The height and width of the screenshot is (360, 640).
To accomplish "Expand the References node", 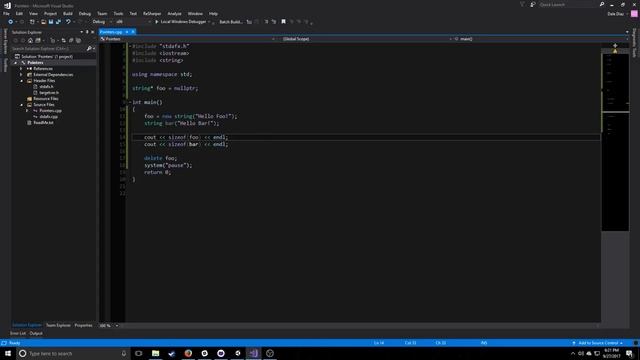I will [x=21, y=69].
